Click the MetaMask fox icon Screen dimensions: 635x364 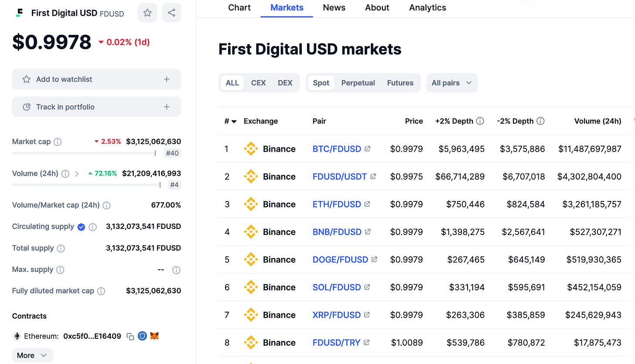(x=154, y=336)
